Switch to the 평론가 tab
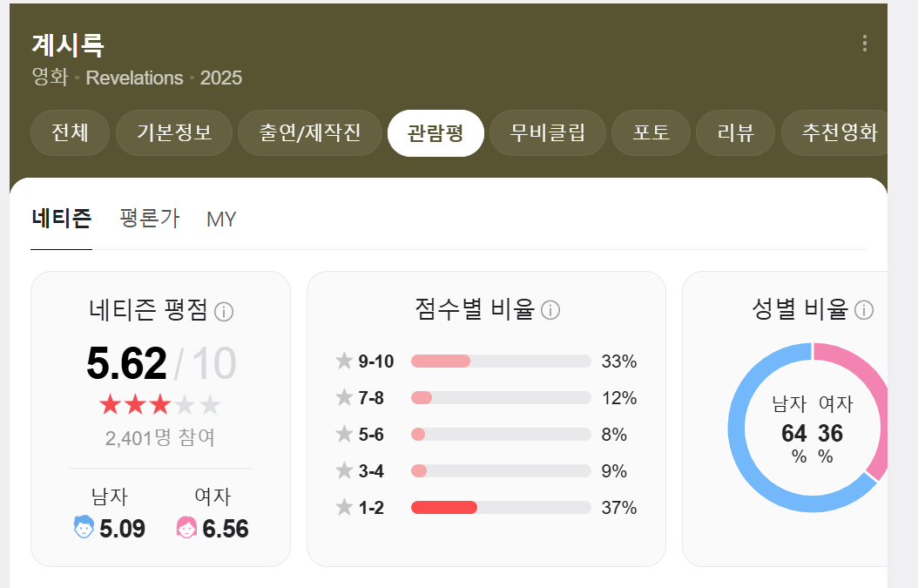This screenshot has width=918, height=588. [146, 219]
